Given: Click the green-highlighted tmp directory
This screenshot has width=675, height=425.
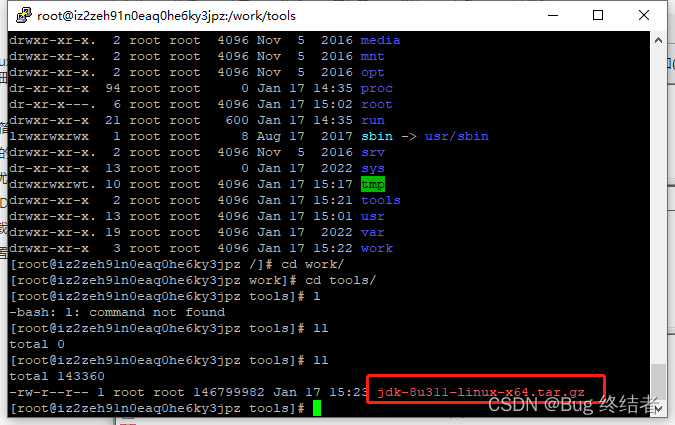Looking at the screenshot, I should coord(373,184).
